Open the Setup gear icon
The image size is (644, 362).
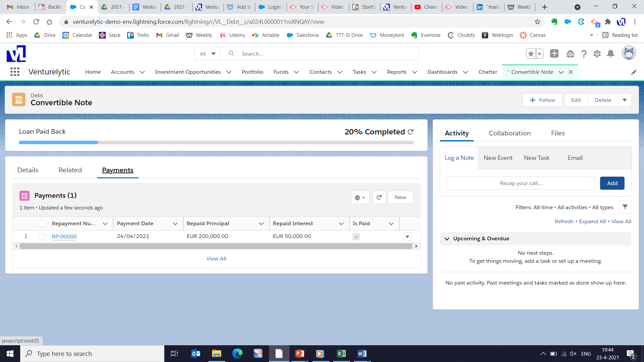(597, 54)
